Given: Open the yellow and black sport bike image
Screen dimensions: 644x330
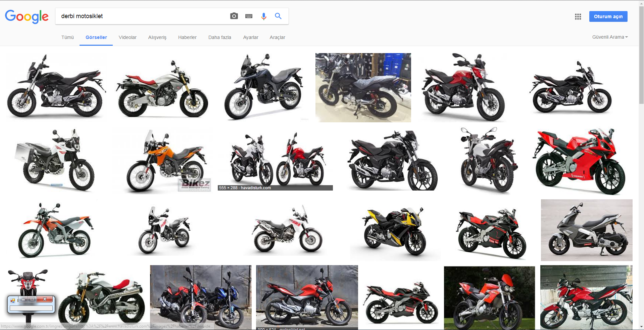Looking at the screenshot, I should (395, 231).
